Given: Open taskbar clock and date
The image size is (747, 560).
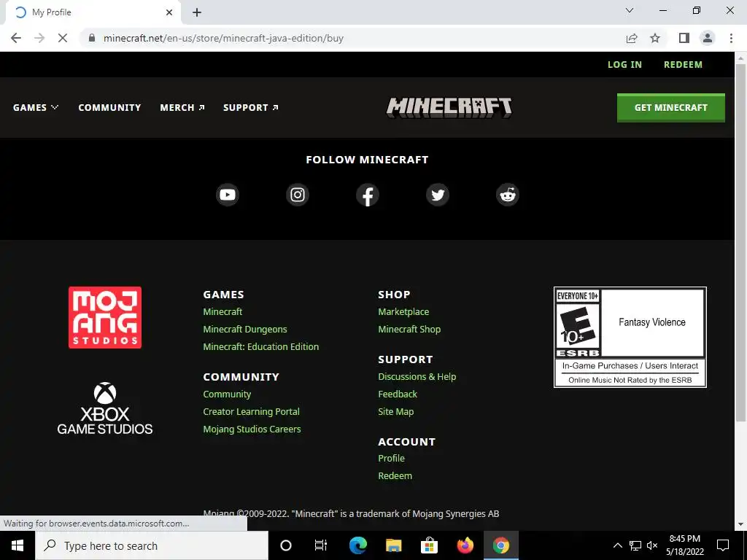Looking at the screenshot, I should pos(684,545).
